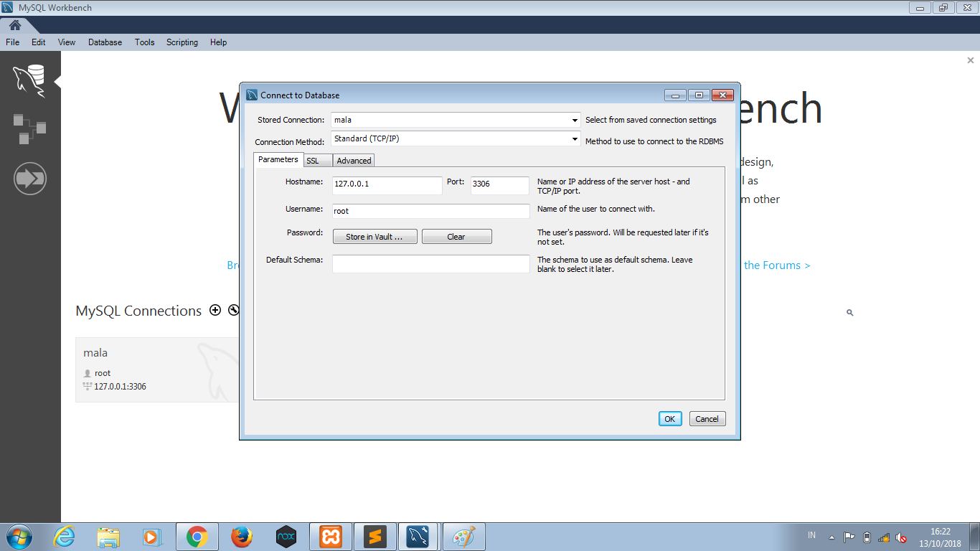Clear the stored password
The width and height of the screenshot is (980, 551).
click(x=456, y=236)
